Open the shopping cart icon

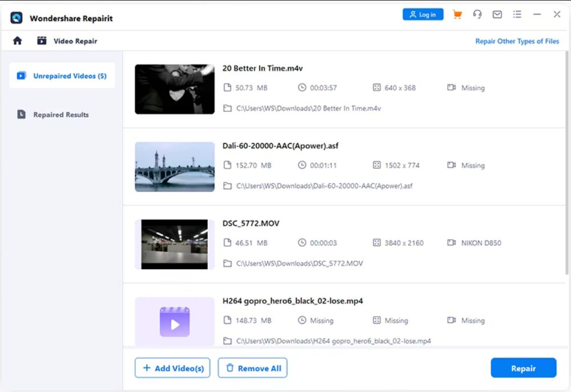(x=457, y=14)
